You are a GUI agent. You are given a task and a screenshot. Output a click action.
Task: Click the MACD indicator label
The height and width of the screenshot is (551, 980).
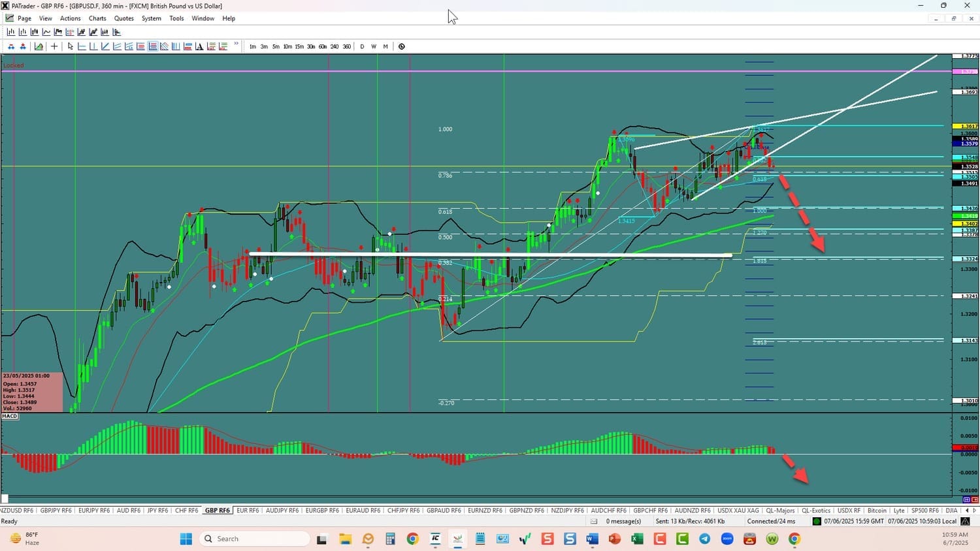click(x=10, y=416)
